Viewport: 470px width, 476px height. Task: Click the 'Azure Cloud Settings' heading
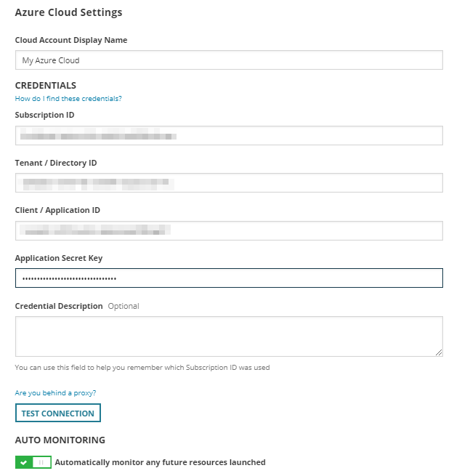pyautogui.click(x=68, y=12)
